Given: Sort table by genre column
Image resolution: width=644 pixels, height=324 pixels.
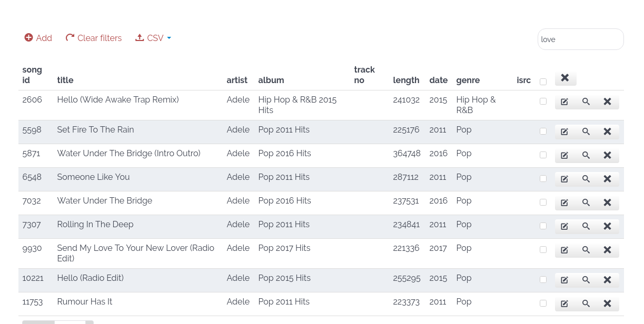Looking at the screenshot, I should point(468,80).
